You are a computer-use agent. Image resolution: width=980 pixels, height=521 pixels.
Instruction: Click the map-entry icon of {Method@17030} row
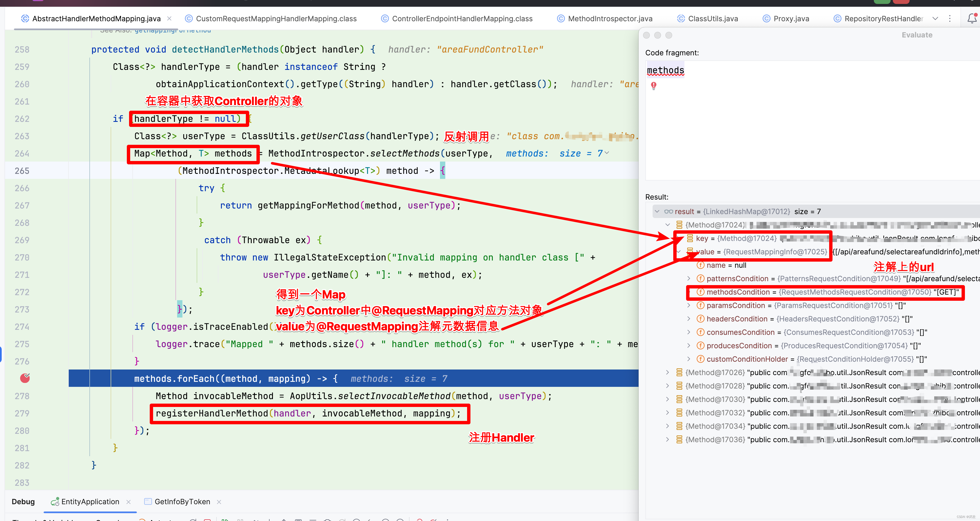tap(679, 399)
